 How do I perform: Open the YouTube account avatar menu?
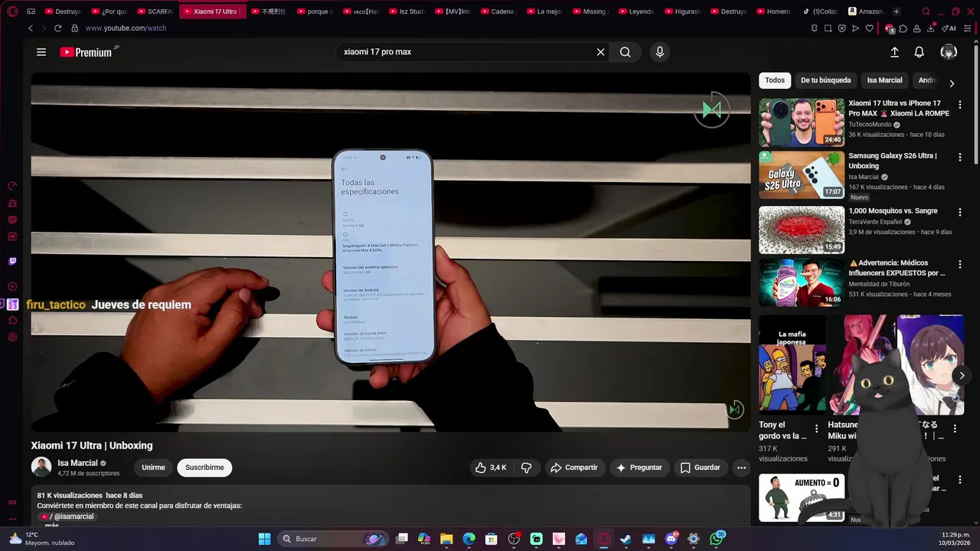tap(949, 52)
